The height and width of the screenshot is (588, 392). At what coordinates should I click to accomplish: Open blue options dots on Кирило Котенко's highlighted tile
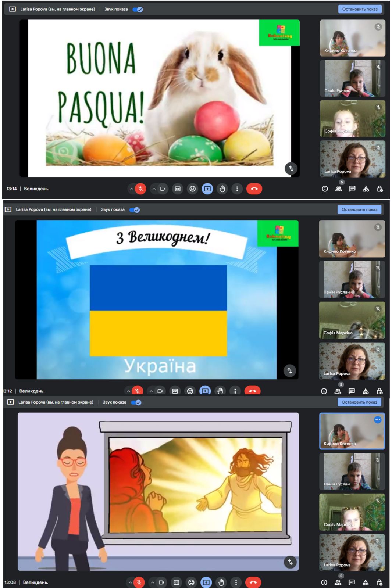tap(378, 420)
